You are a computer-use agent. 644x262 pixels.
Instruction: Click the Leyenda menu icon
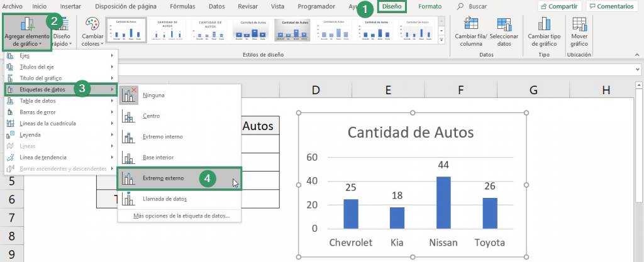pos(10,134)
